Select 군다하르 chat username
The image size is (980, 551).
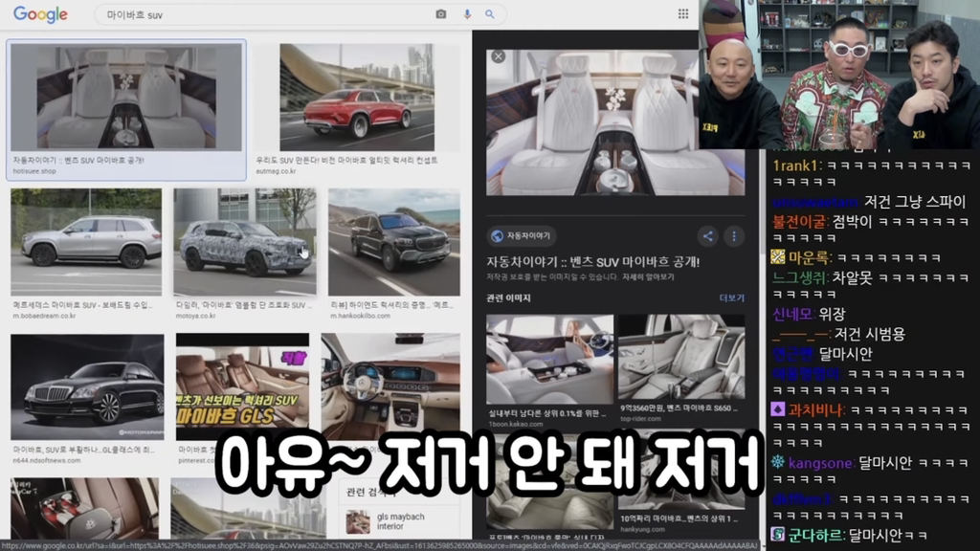(815, 535)
